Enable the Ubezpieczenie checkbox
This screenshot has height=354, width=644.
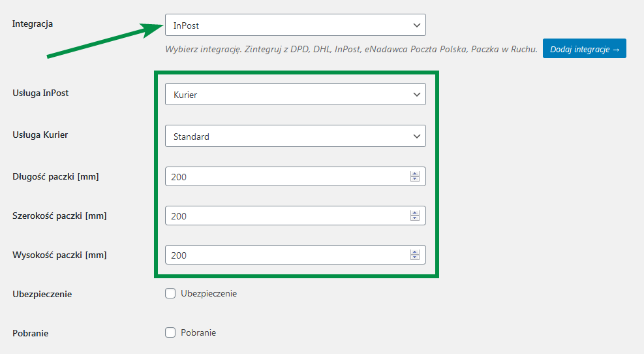pos(170,293)
